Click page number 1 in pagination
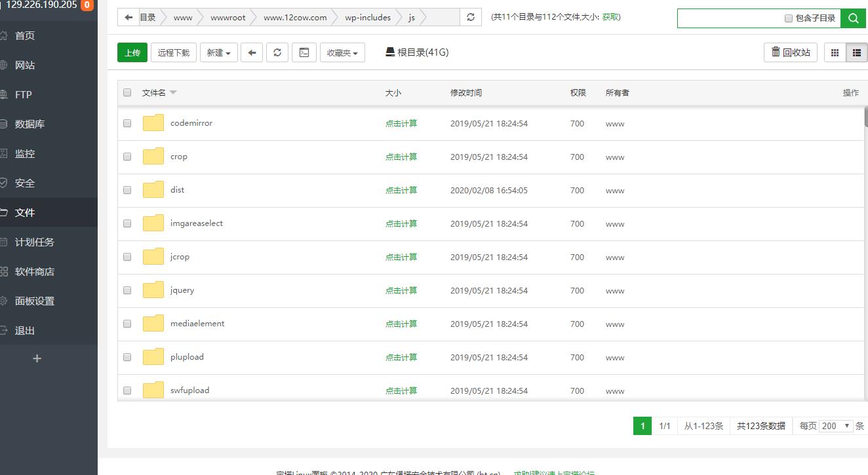The height and width of the screenshot is (475, 868). (642, 426)
